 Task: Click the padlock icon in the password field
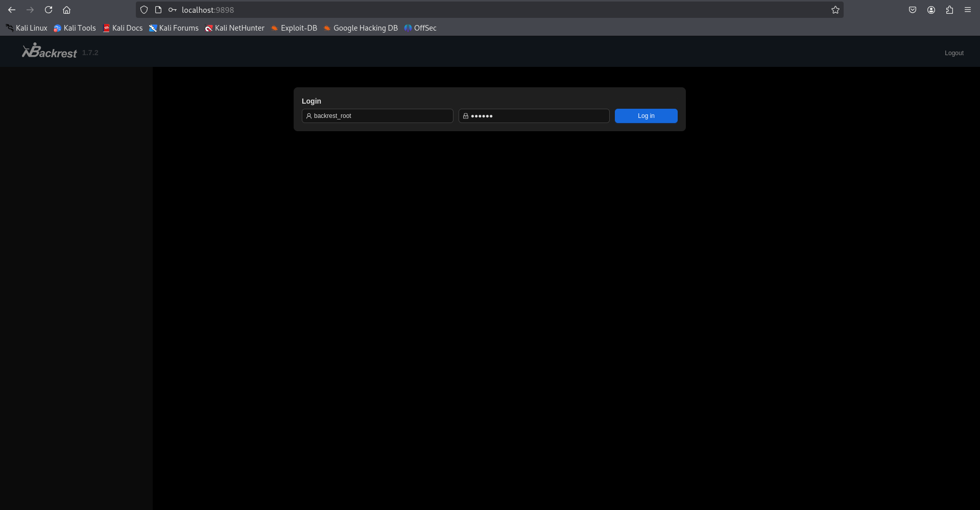coord(465,116)
